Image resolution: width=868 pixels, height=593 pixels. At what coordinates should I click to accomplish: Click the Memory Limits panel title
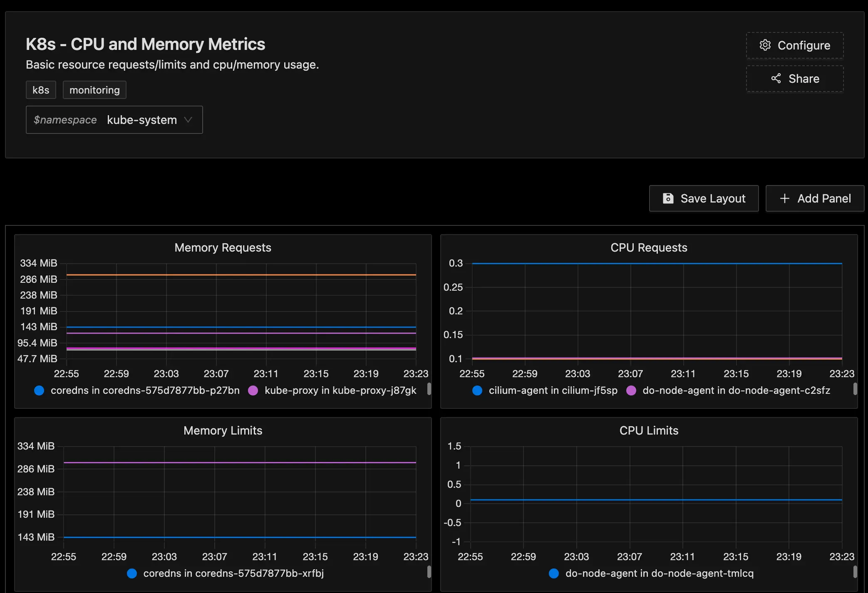pos(223,430)
